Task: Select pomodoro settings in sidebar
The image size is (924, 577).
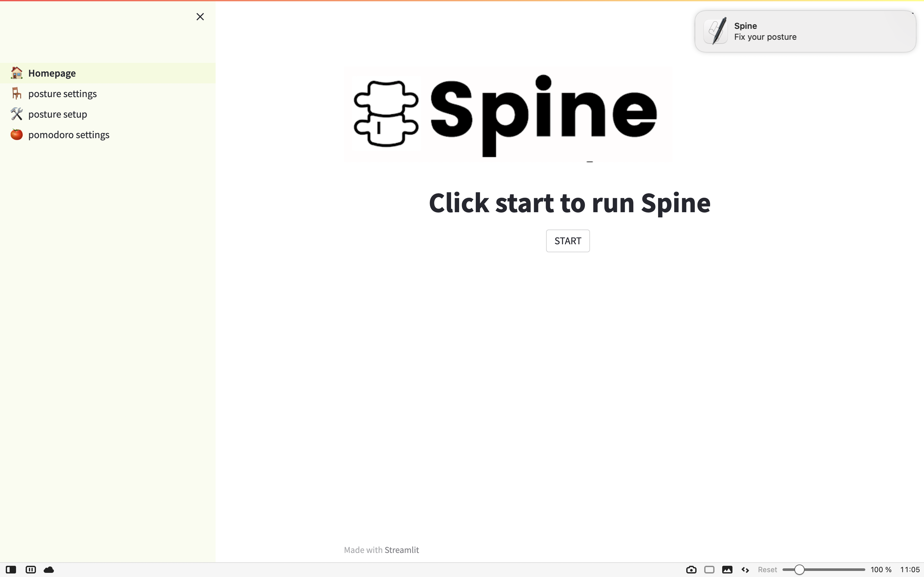Action: (69, 135)
